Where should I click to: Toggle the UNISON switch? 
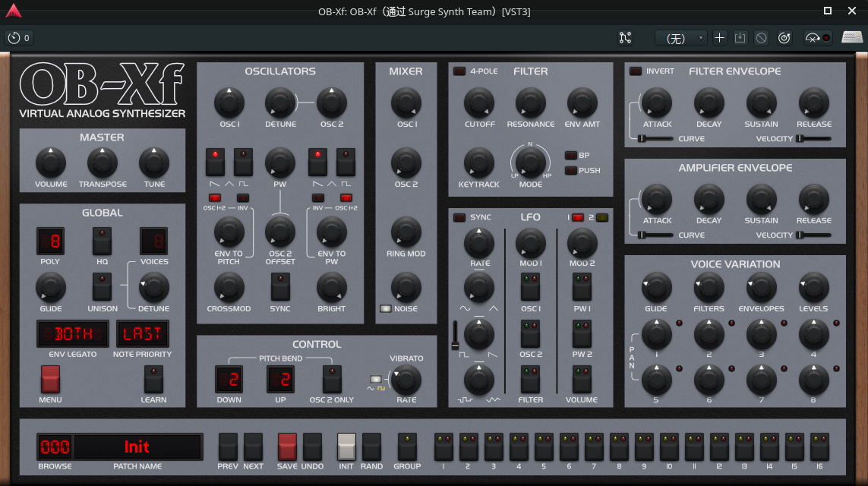click(102, 288)
